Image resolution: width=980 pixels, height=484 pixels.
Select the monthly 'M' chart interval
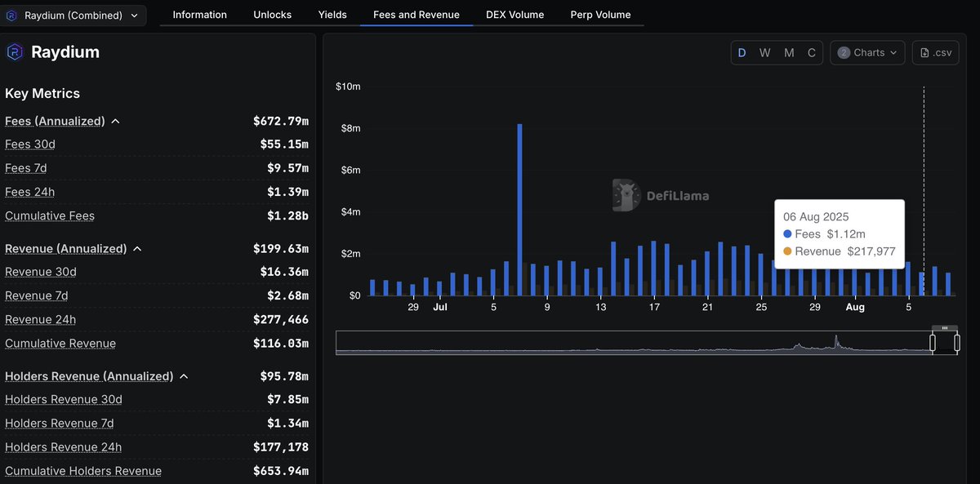click(x=789, y=52)
